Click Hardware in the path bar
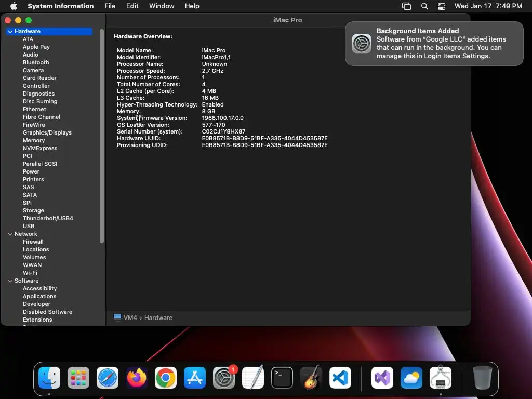532x399 pixels. click(x=158, y=318)
